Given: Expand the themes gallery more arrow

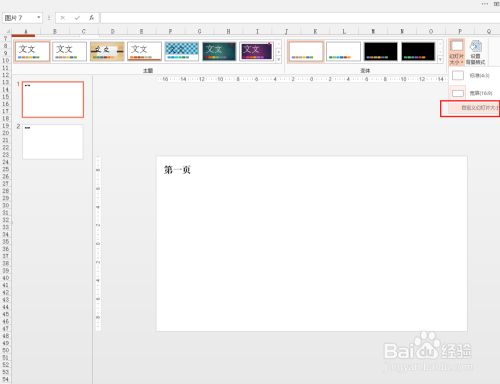Looking at the screenshot, I should point(279,60).
